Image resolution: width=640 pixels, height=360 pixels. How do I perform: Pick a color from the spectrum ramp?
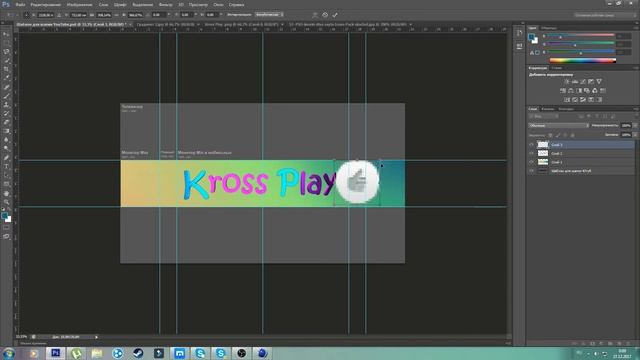pos(583,60)
